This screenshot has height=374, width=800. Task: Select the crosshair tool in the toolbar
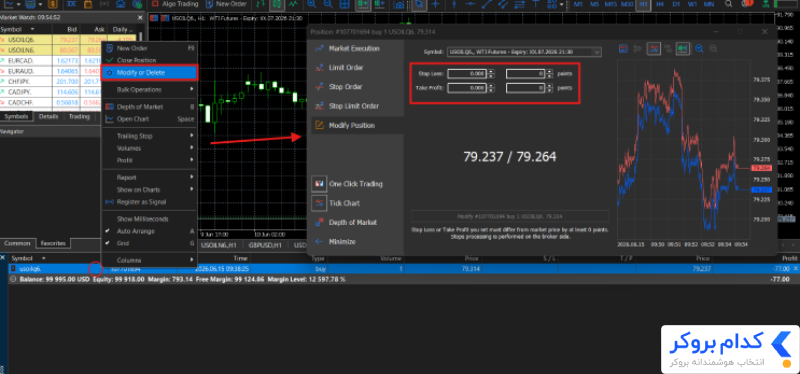coord(435,4)
